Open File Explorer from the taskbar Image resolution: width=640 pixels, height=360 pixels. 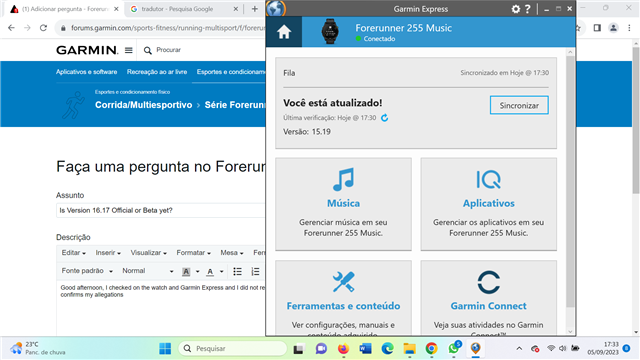pos(409,349)
